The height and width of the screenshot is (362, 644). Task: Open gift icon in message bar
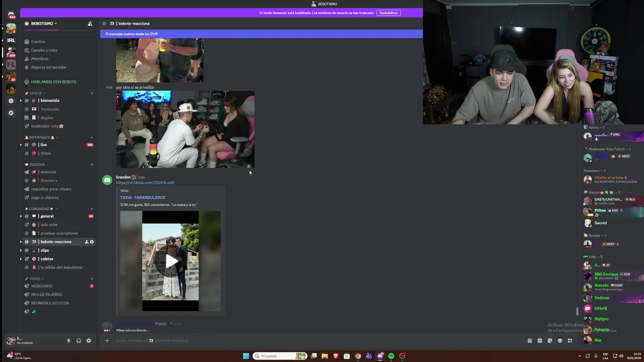click(x=529, y=340)
